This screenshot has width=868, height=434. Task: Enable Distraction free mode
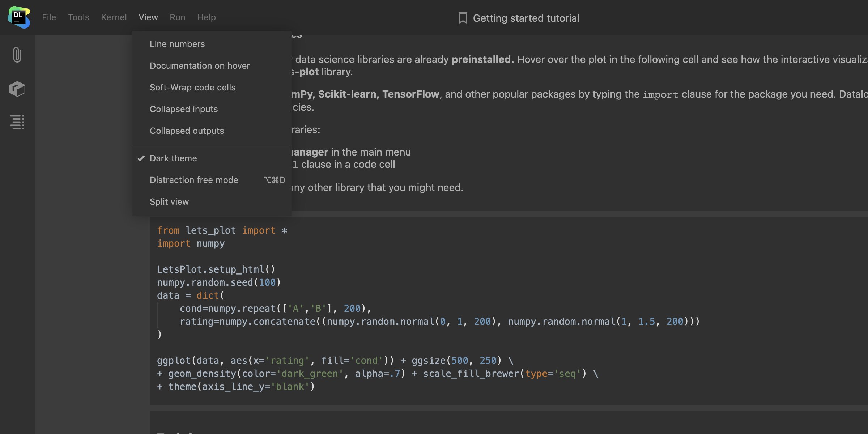pyautogui.click(x=194, y=180)
